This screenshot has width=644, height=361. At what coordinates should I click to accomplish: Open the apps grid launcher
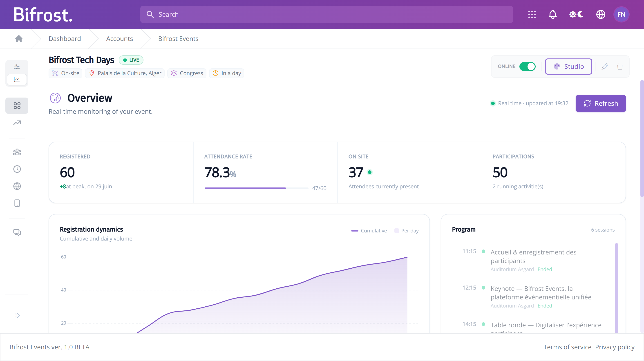point(532,14)
